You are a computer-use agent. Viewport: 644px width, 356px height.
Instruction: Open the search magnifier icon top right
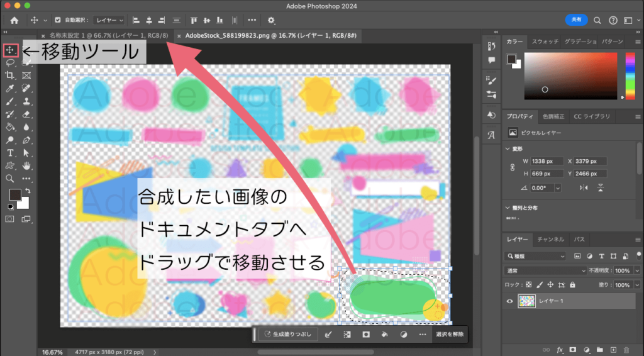[x=597, y=20]
